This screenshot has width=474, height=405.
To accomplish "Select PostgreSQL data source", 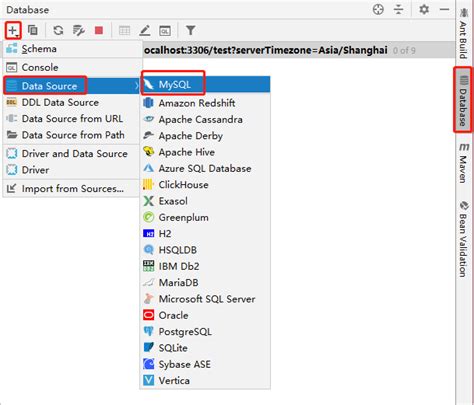I will (205, 332).
